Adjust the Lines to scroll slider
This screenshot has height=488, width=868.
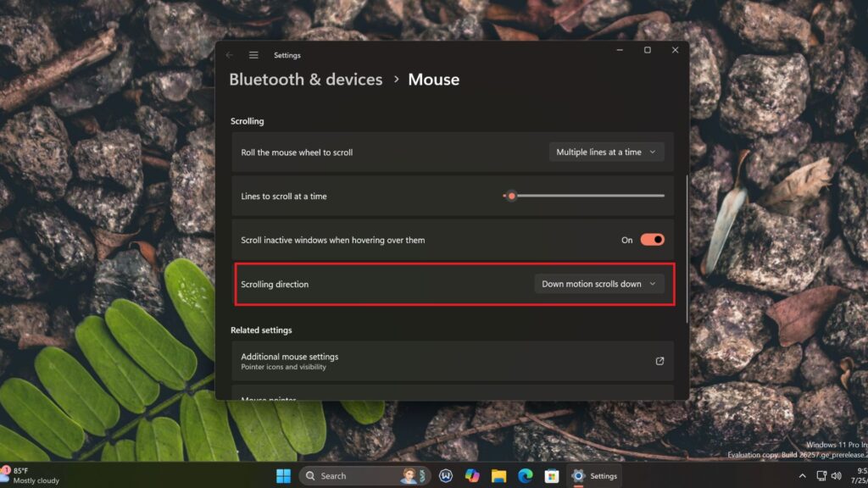[512, 196]
